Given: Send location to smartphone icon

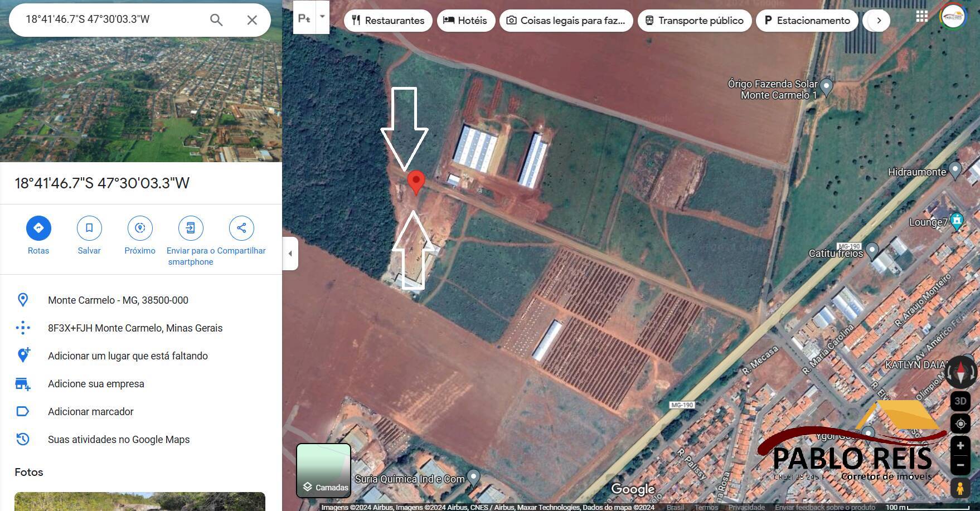Looking at the screenshot, I should tap(191, 228).
